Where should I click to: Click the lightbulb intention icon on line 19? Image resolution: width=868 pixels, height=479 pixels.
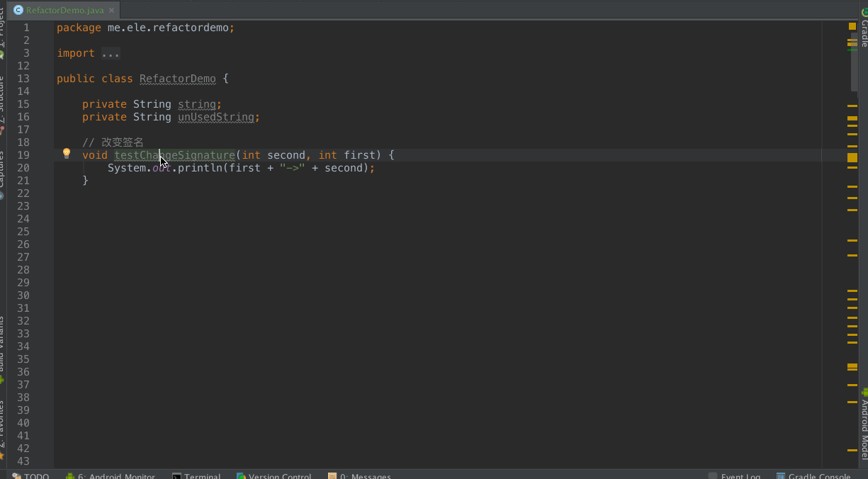(x=67, y=154)
